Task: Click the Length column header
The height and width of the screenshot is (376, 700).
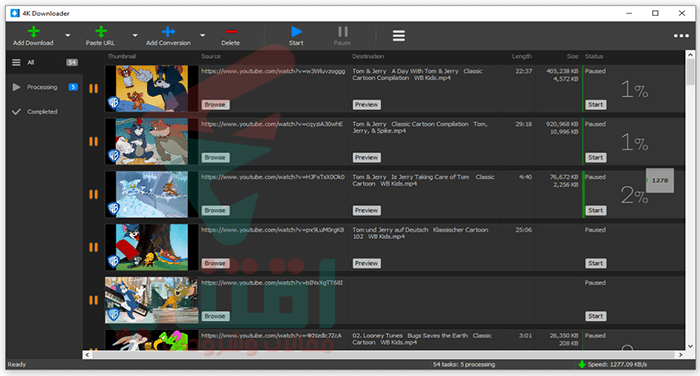Action: tap(521, 56)
